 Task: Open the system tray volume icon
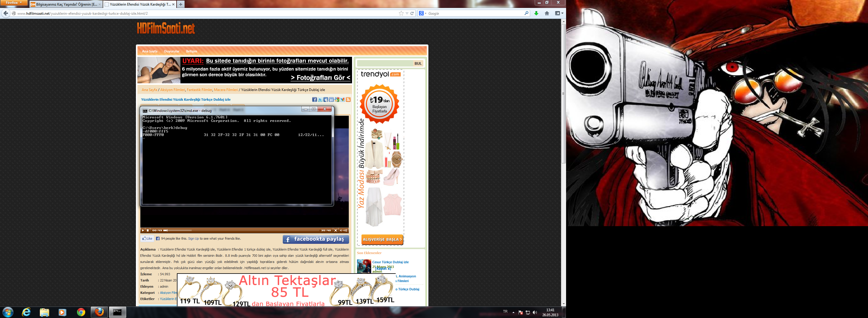pos(535,313)
